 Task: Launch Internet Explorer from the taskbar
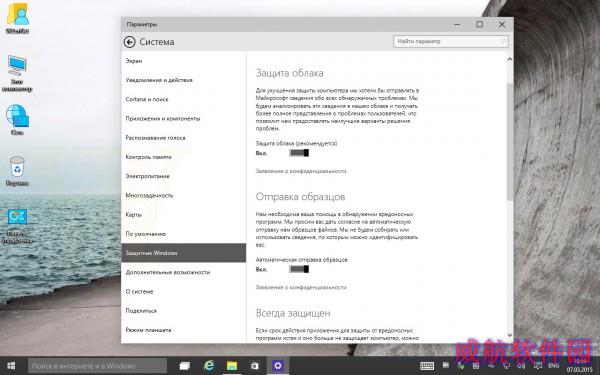pos(209,366)
